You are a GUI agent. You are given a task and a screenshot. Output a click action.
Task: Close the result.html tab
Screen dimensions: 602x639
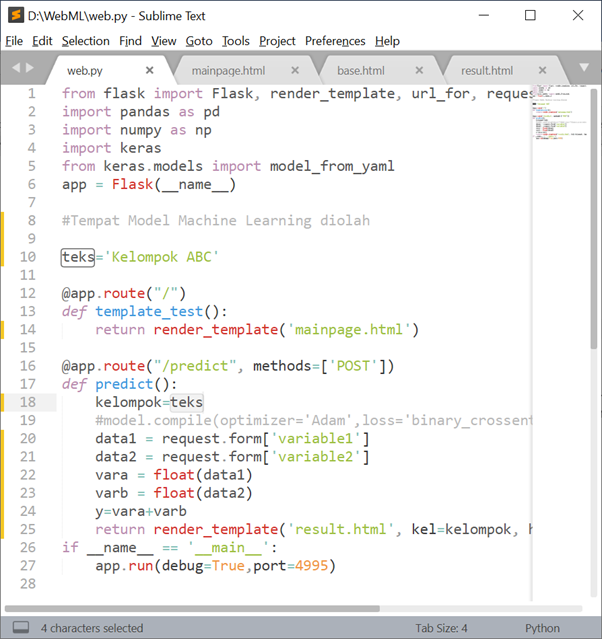point(544,71)
